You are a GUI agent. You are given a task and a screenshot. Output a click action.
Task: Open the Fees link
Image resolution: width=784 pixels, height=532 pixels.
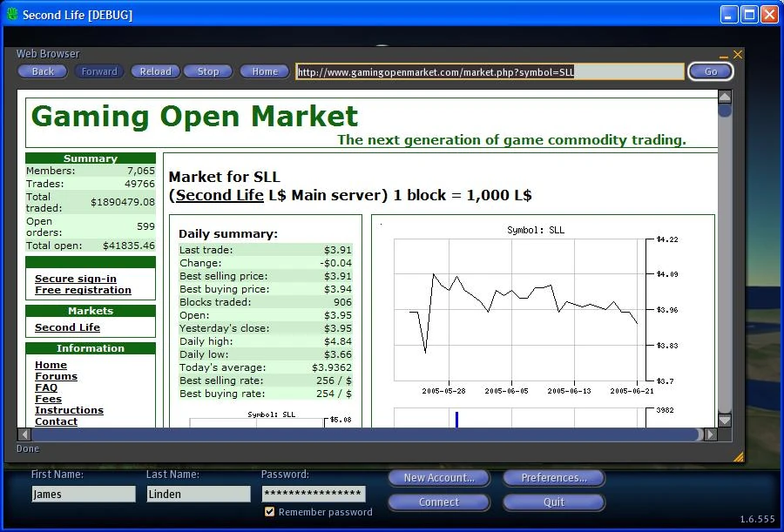(x=48, y=399)
